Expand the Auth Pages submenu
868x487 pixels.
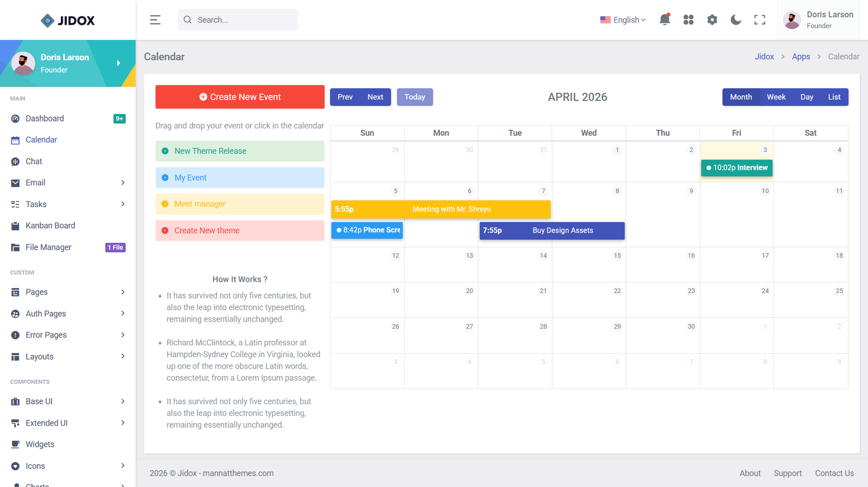point(123,313)
